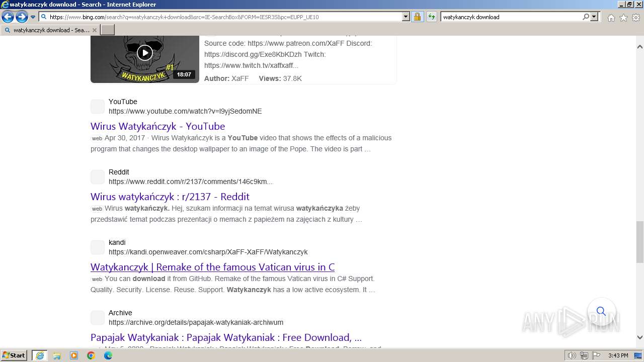The height and width of the screenshot is (362, 644).
Task: Click the 3:43 PM system clock
Action: (618, 355)
